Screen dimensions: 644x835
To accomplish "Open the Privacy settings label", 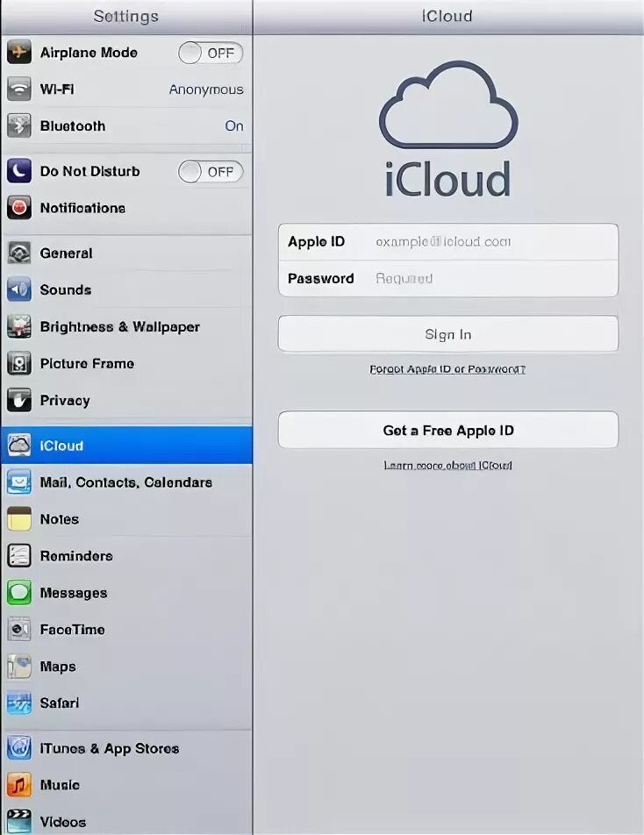I will coord(65,401).
